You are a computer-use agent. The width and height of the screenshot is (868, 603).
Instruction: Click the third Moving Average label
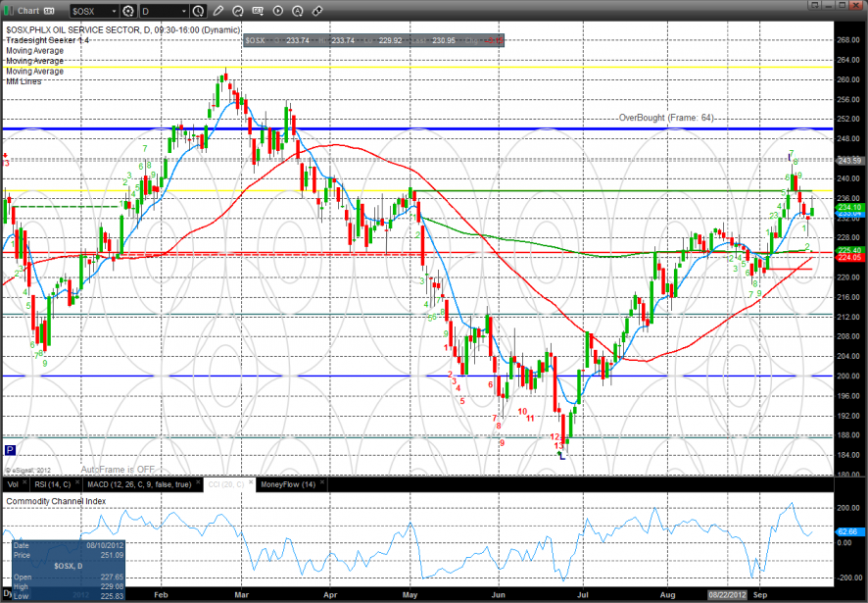(x=35, y=71)
